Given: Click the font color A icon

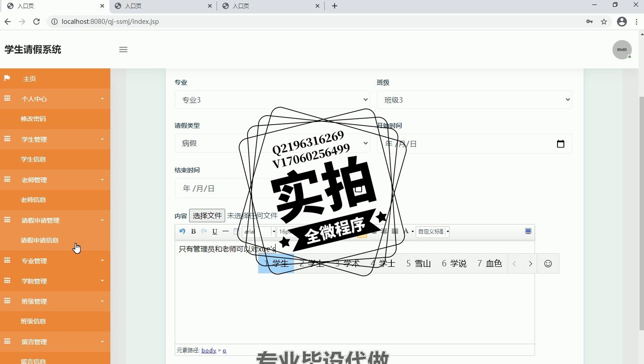Looking at the screenshot, I should (406, 231).
